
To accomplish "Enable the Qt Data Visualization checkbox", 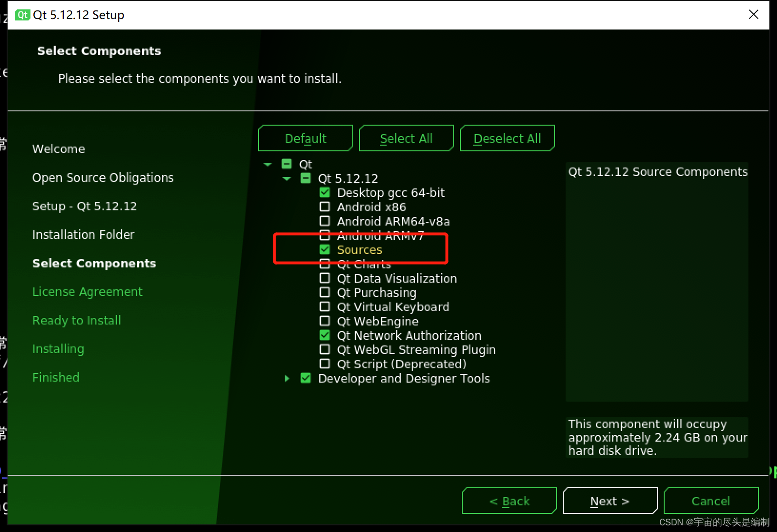I will click(x=325, y=278).
